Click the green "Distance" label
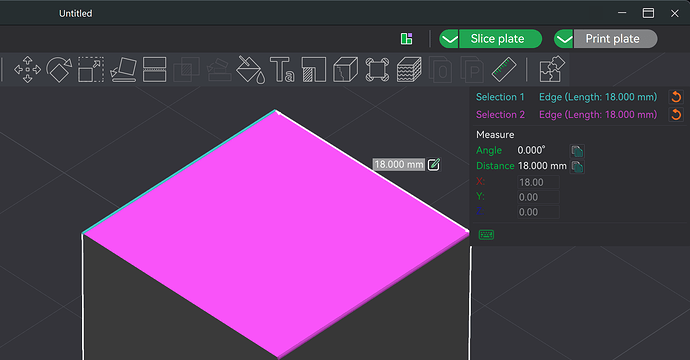690x360 pixels. [495, 166]
